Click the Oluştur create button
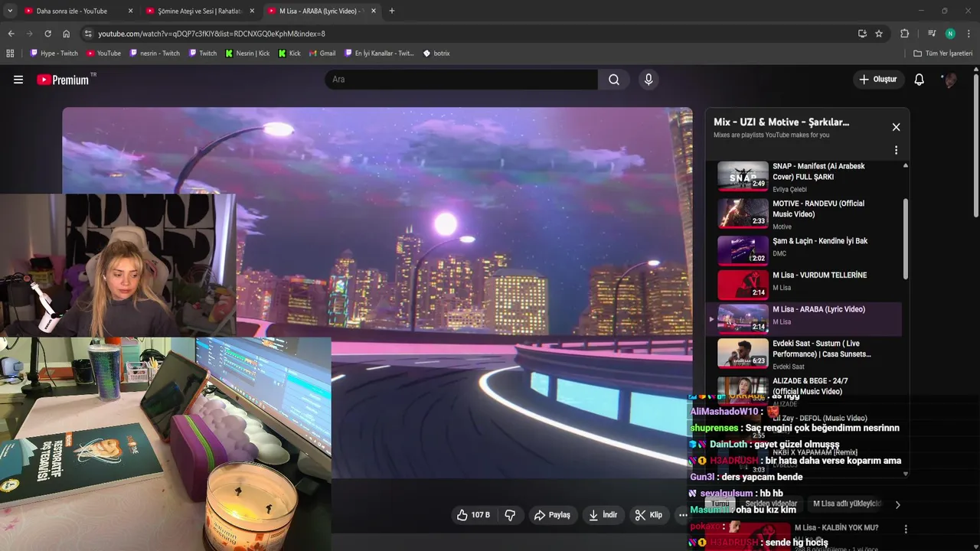The image size is (980, 551). click(x=877, y=80)
